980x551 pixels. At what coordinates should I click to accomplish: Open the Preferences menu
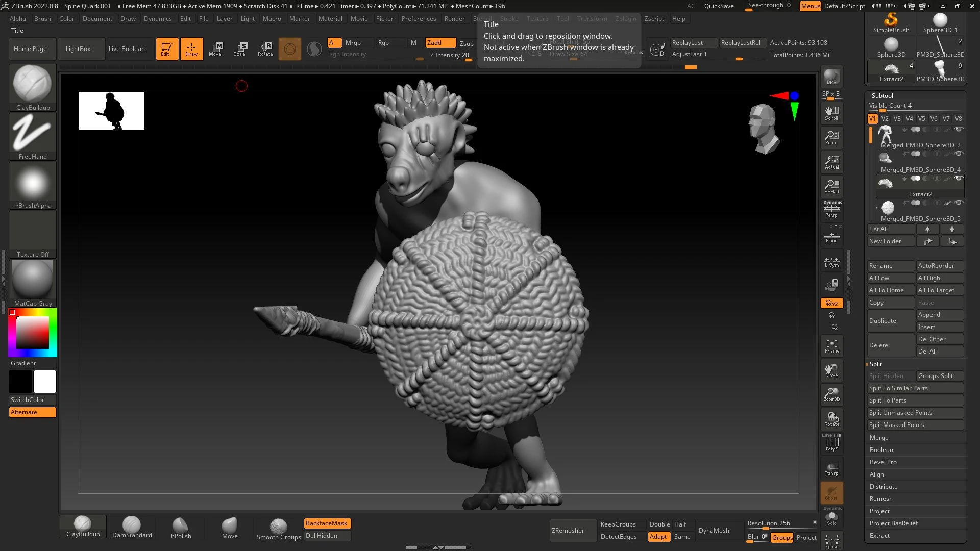(419, 19)
